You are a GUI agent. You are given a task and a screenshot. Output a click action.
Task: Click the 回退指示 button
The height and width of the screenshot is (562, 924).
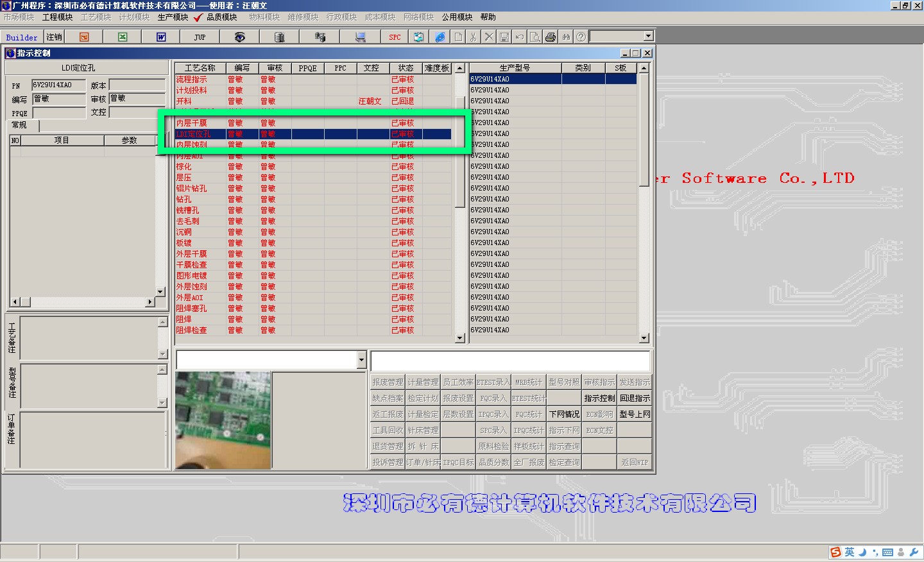[x=635, y=398]
